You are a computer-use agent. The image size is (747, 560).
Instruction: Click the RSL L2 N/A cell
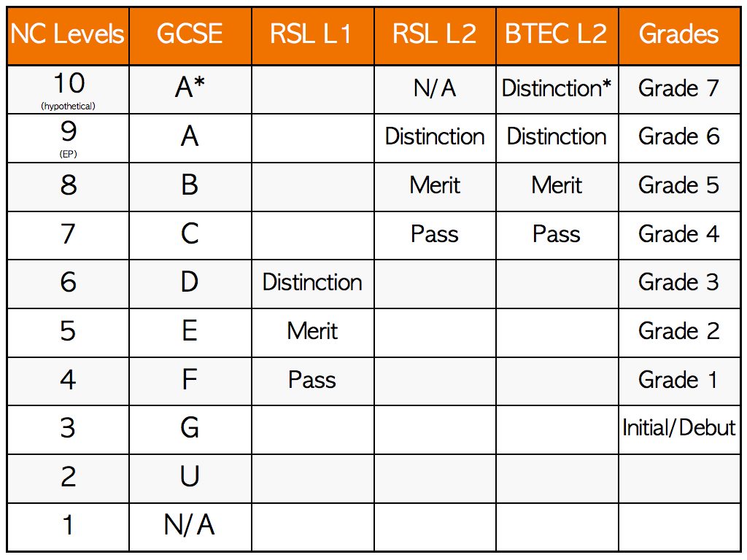pos(435,90)
